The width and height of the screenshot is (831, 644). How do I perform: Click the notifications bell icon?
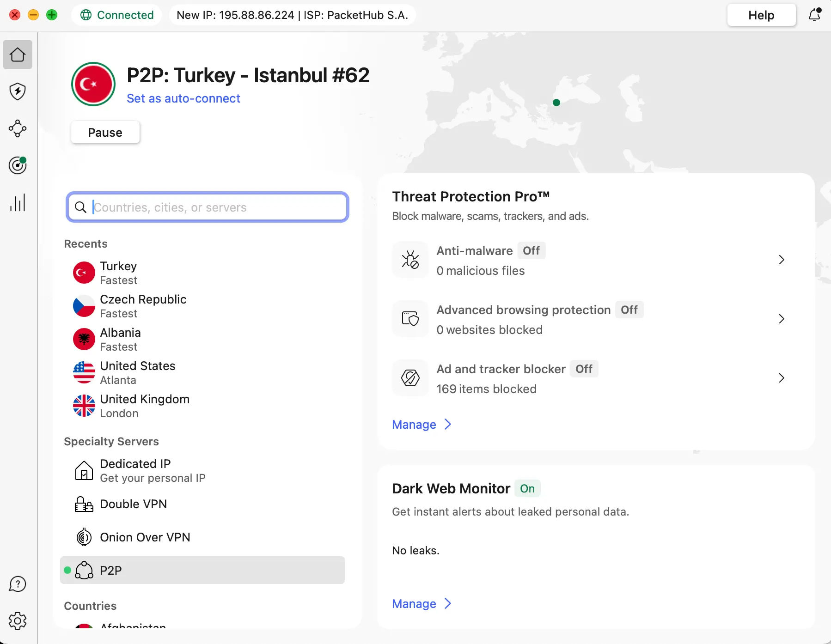[814, 15]
